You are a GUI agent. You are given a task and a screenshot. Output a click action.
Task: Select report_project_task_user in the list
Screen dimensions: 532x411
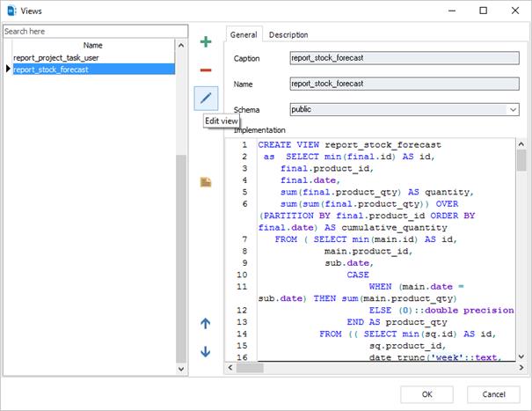(x=93, y=58)
